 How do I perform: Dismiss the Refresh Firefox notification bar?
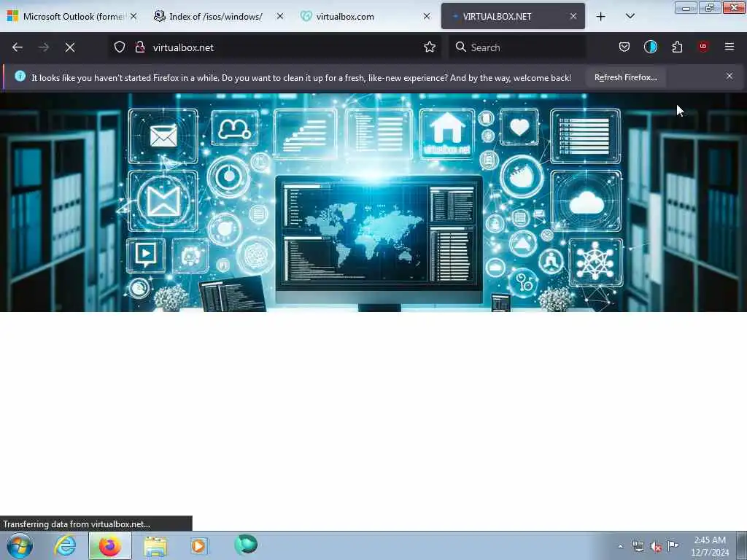[729, 76]
